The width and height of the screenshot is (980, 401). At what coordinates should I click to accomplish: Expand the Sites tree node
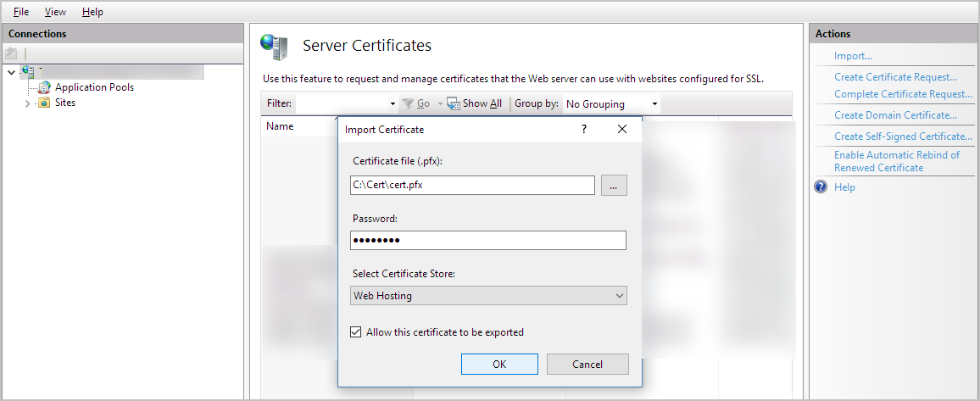27,103
